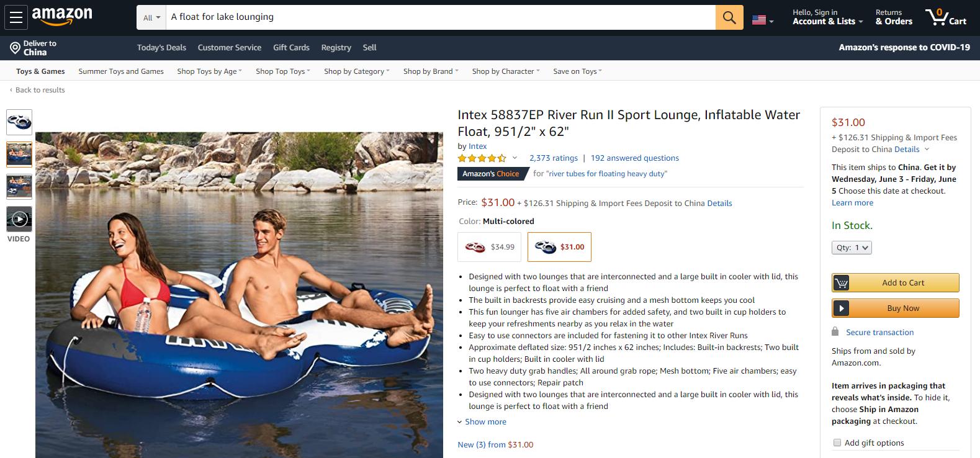The width and height of the screenshot is (980, 458).
Task: Click the Buy Now button
Action: [895, 308]
